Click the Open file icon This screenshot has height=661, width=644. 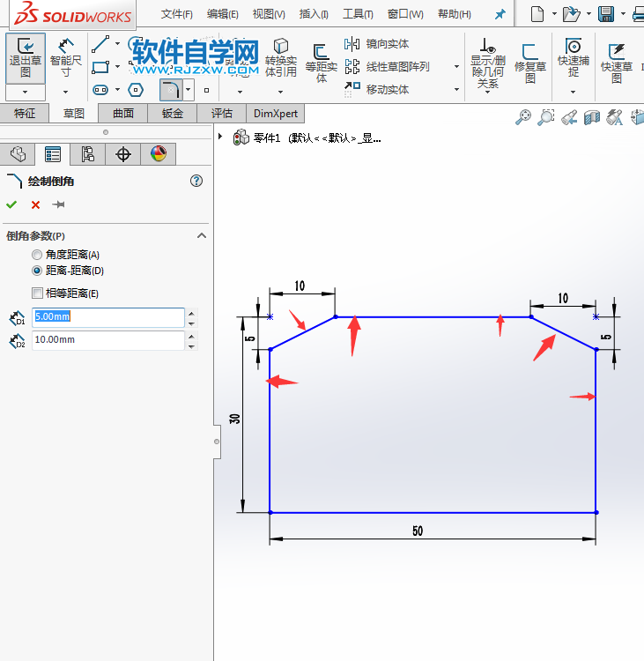click(x=572, y=14)
